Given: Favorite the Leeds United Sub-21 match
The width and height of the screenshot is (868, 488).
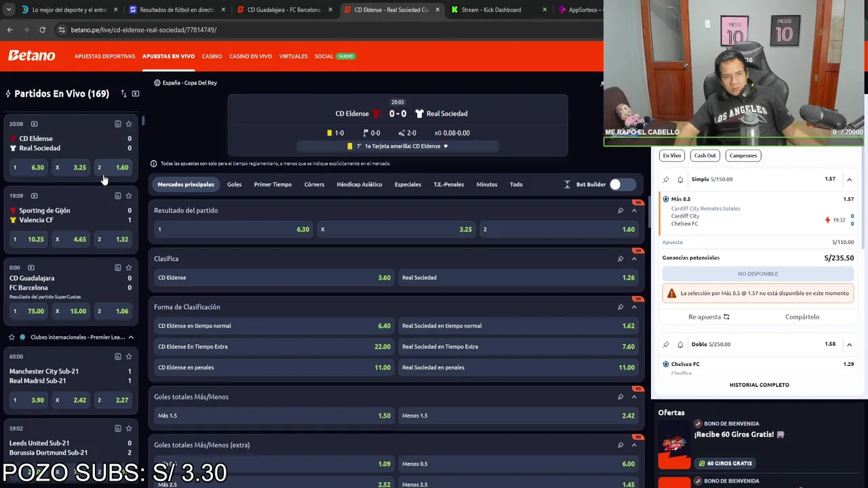Looking at the screenshot, I should [129, 428].
